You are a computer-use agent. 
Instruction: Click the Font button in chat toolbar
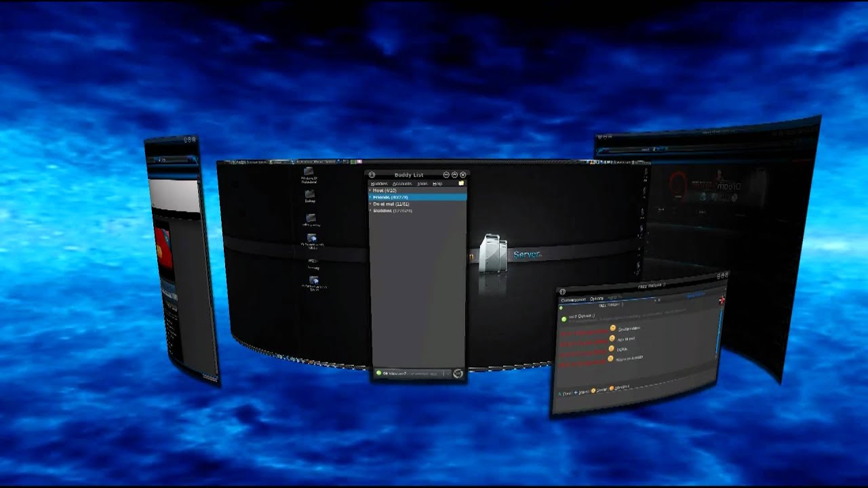coord(566,394)
